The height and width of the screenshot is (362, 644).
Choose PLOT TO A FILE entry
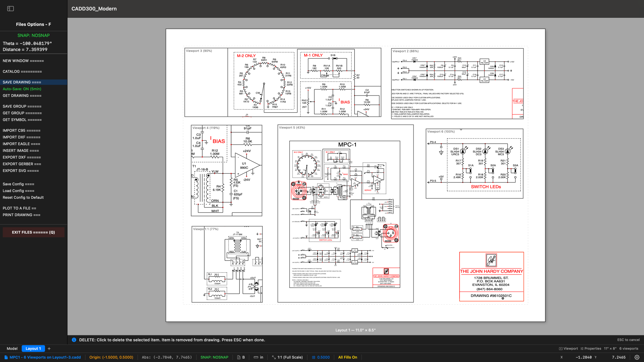pyautogui.click(x=34, y=208)
